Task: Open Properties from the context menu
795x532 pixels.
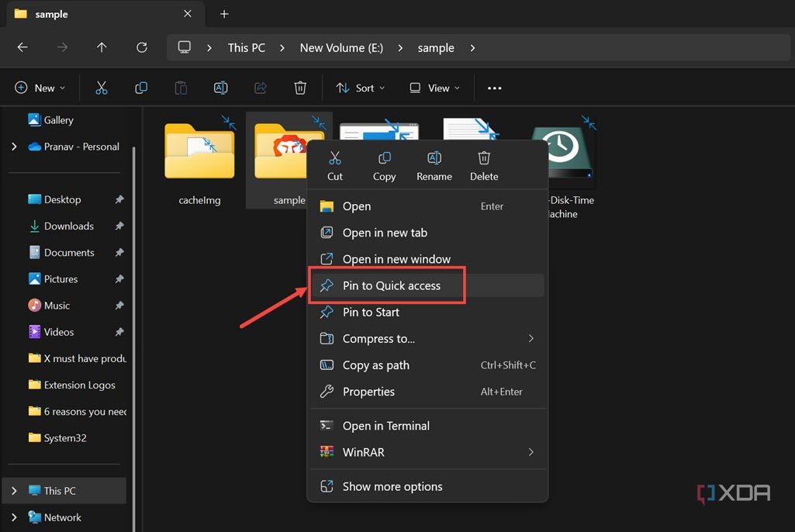Action: (x=427, y=392)
